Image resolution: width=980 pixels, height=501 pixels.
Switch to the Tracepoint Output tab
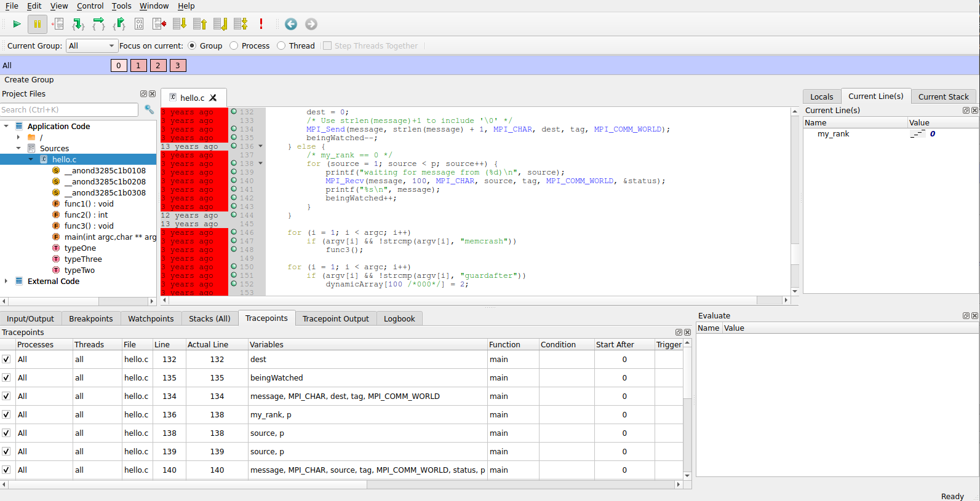pyautogui.click(x=335, y=318)
